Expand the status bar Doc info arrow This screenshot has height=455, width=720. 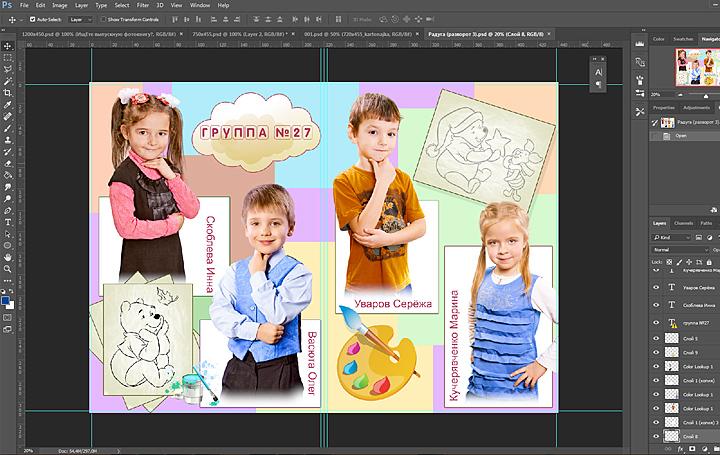pos(119,451)
